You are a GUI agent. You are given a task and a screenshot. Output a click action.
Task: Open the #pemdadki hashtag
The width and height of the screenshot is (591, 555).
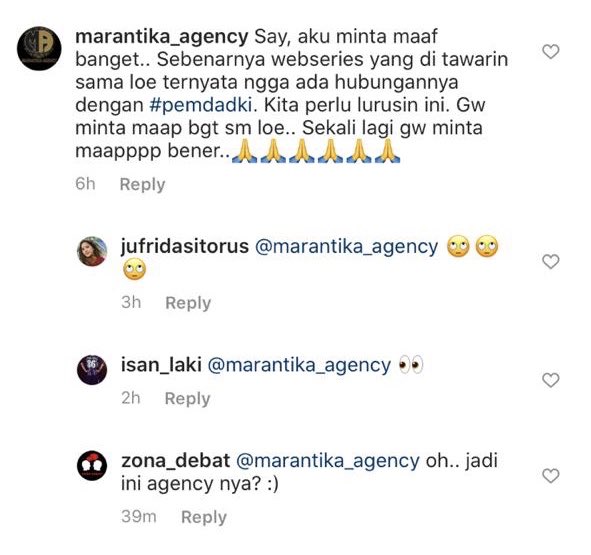click(201, 105)
